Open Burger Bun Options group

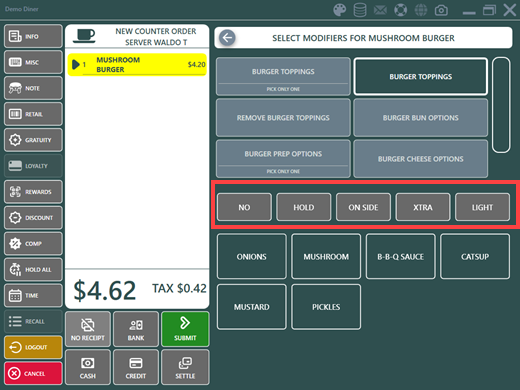[421, 118]
